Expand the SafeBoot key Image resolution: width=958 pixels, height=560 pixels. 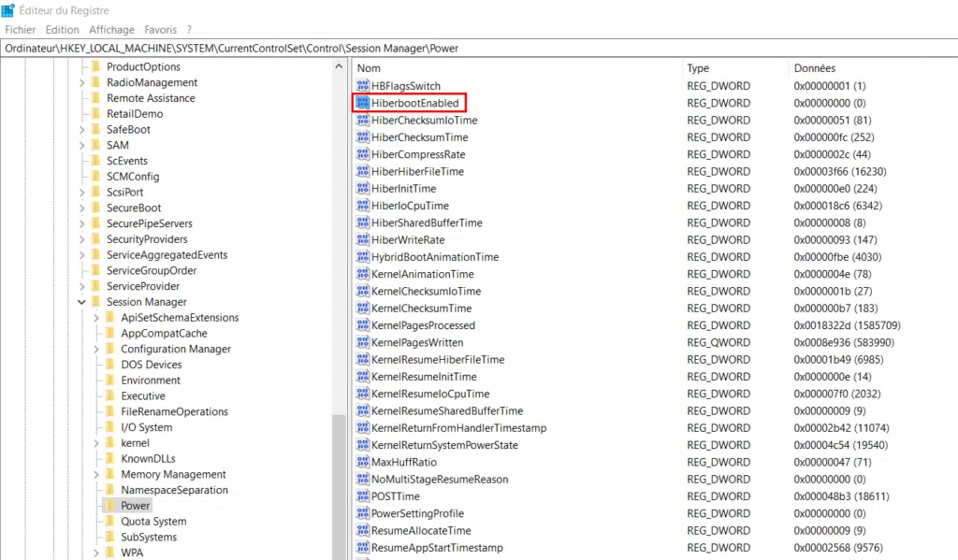81,129
